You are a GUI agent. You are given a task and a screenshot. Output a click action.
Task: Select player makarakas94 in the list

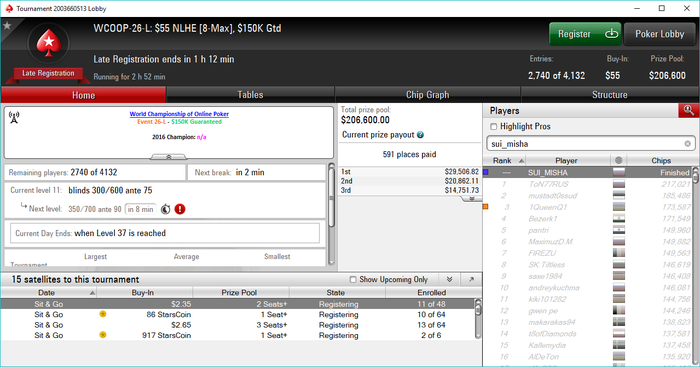(x=587, y=322)
